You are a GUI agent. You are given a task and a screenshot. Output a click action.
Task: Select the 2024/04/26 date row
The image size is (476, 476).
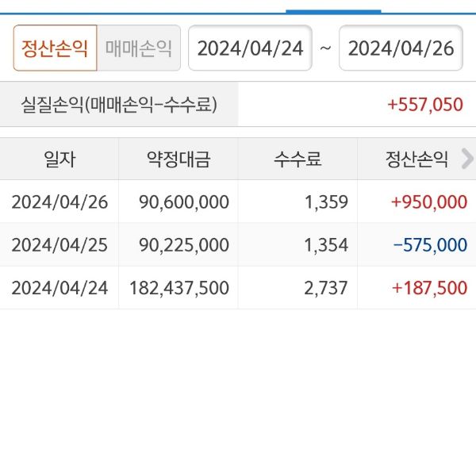[x=59, y=202]
